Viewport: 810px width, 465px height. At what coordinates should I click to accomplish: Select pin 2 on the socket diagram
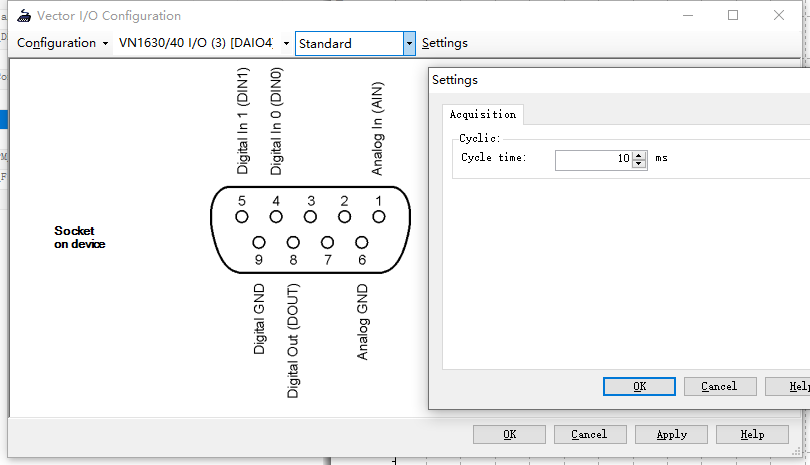coord(345,217)
